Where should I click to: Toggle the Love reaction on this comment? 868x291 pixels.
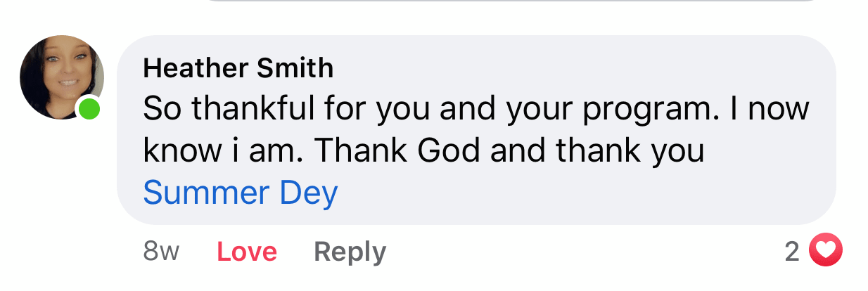pyautogui.click(x=247, y=251)
